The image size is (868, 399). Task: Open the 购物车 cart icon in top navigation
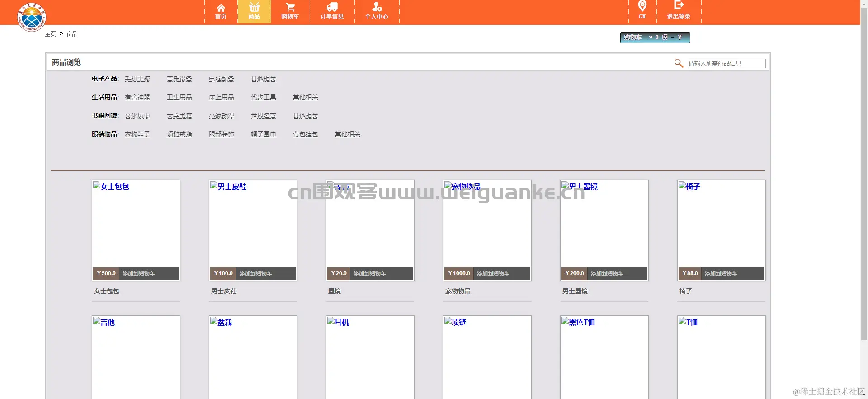point(290,8)
